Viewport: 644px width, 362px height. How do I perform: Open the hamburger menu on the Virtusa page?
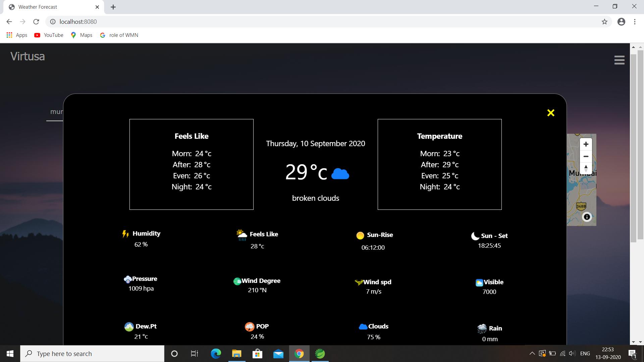pyautogui.click(x=619, y=60)
